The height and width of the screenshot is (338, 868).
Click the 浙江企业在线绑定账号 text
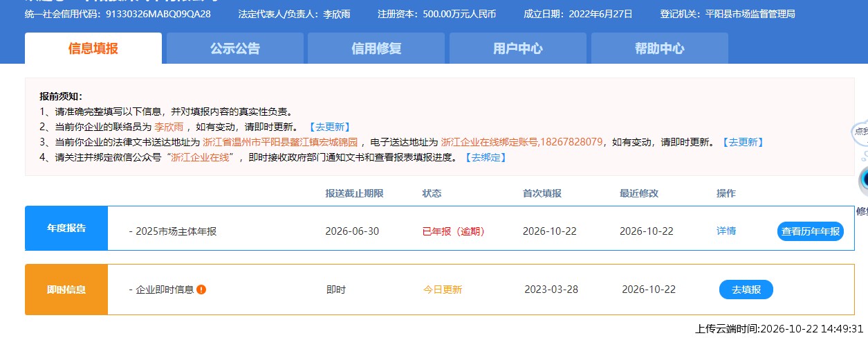[x=489, y=142]
